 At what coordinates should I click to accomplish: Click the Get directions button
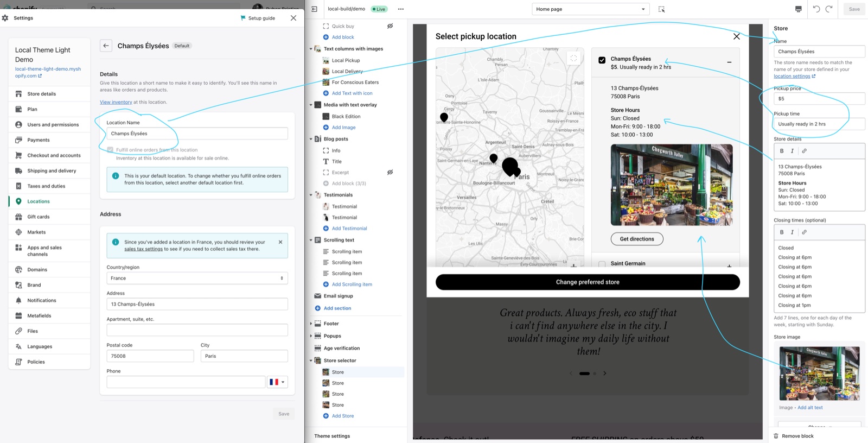click(637, 239)
